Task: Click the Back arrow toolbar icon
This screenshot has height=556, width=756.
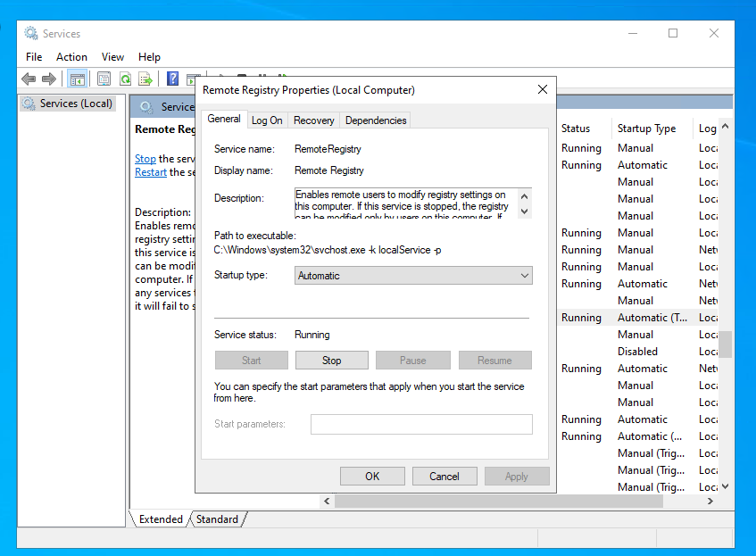Action: (x=29, y=79)
